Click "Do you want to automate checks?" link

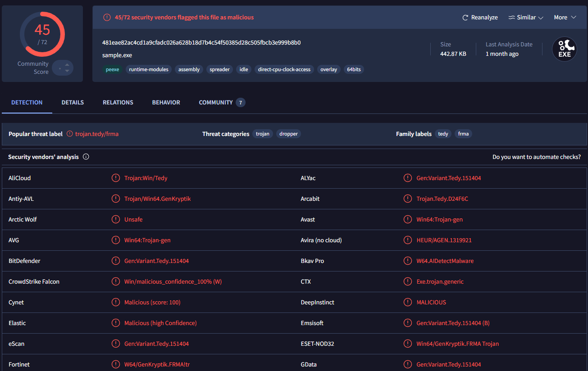536,157
